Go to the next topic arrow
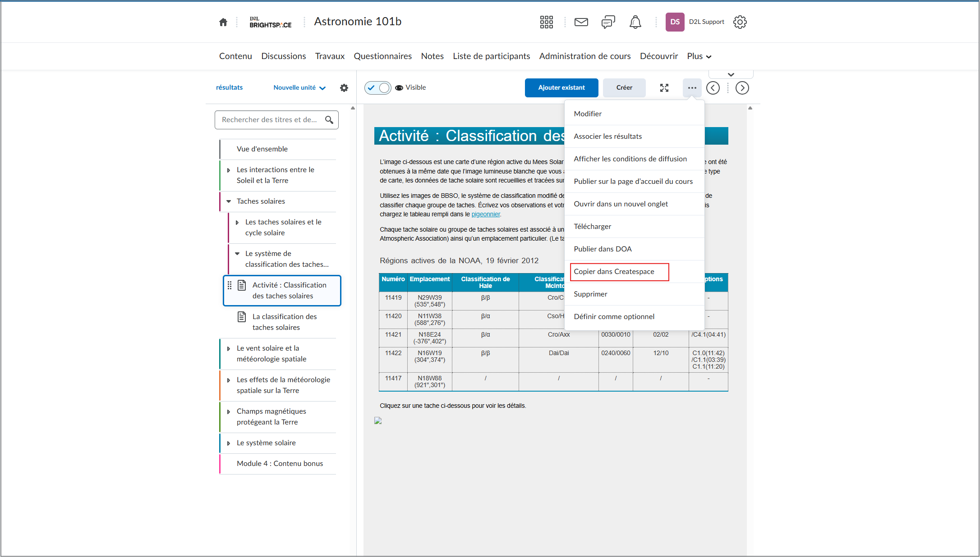 [x=742, y=88]
